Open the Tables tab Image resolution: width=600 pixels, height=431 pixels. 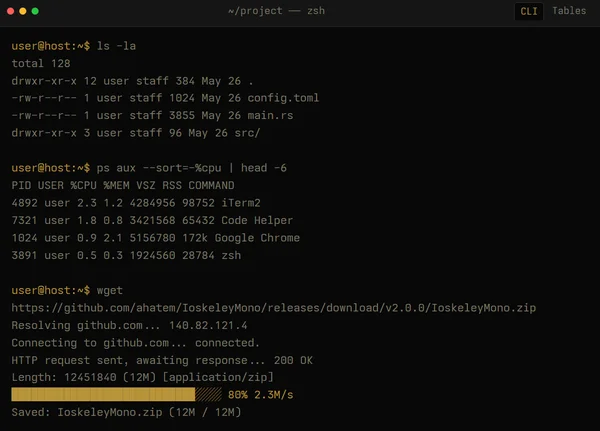(569, 11)
